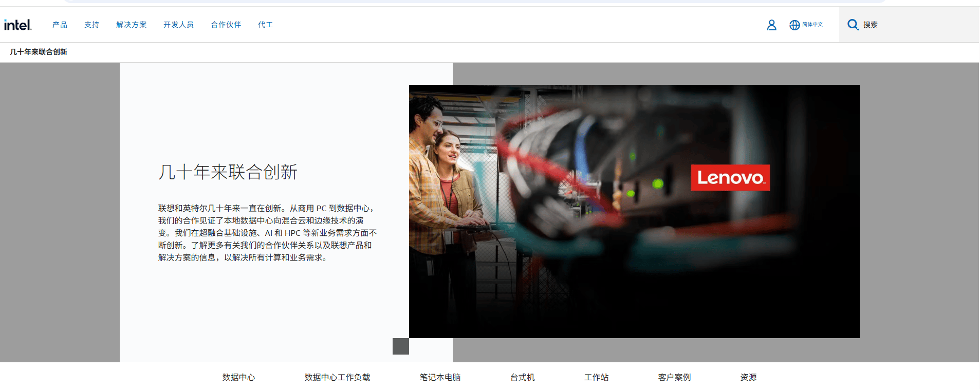Viewport: 980px width, 389px height.
Task: Open the 开发人员 menu
Action: pyautogui.click(x=178, y=25)
